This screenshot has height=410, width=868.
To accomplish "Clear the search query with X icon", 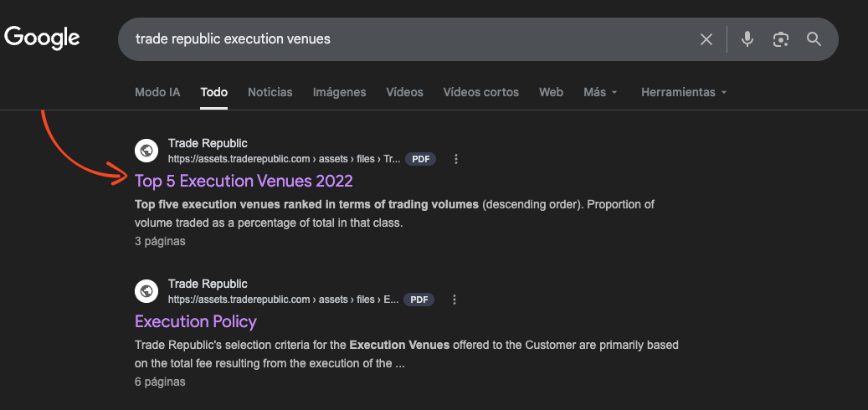I will click(706, 39).
